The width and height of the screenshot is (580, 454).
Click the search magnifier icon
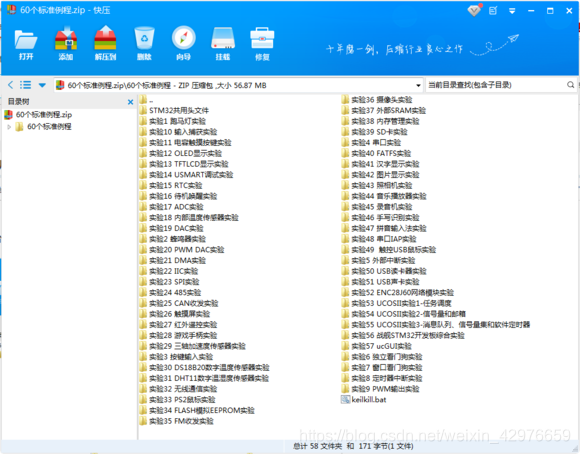point(570,85)
